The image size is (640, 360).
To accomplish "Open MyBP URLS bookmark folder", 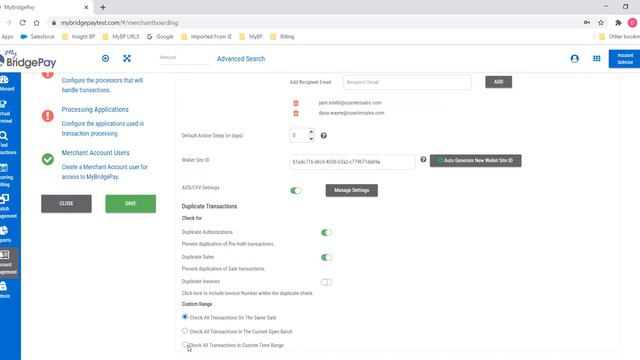I will click(121, 37).
